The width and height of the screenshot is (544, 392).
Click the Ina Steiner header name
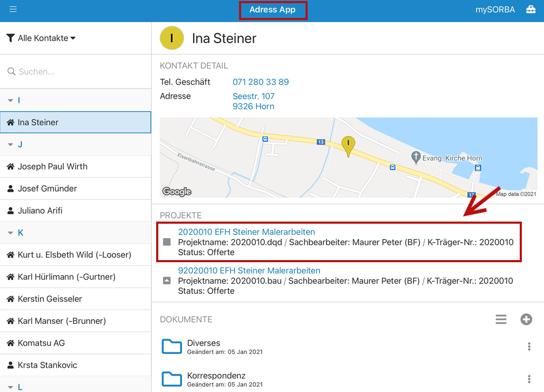224,38
